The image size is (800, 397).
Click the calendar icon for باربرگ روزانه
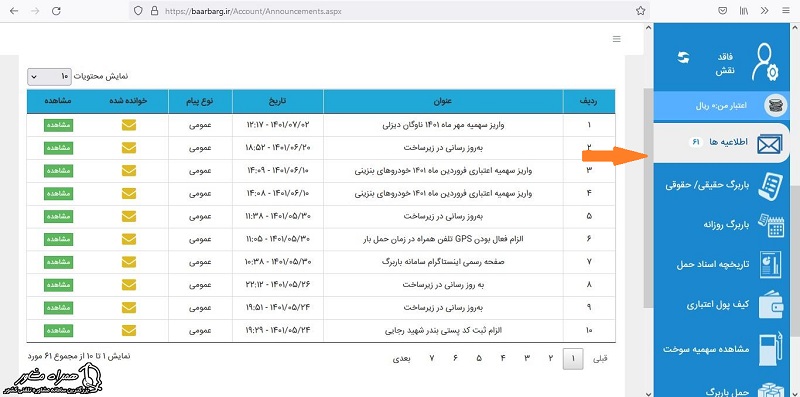[x=770, y=226]
